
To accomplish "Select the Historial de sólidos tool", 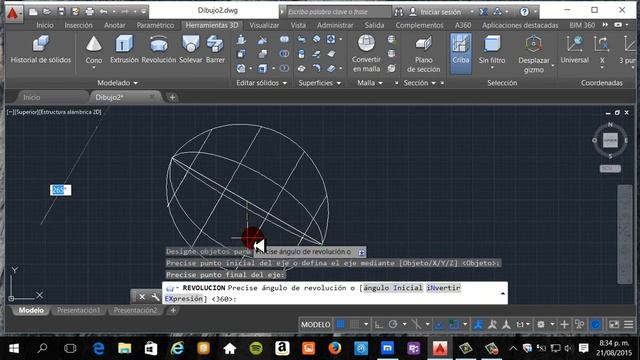I will (40, 49).
